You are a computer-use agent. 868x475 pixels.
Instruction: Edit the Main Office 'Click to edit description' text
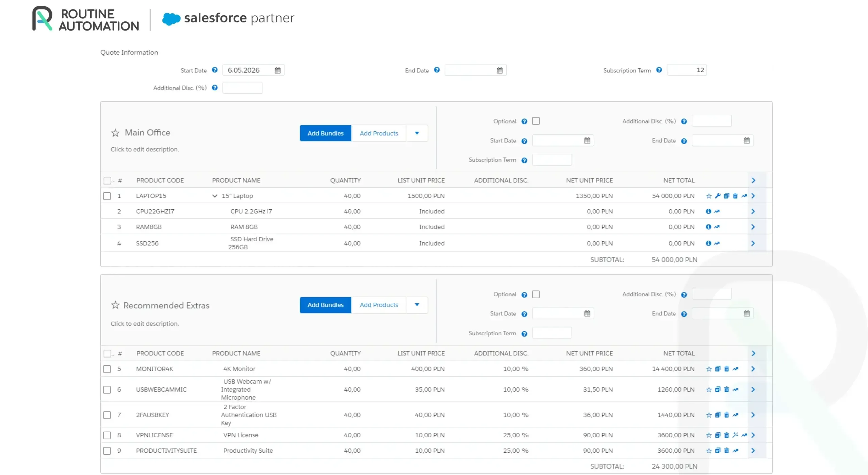145,149
